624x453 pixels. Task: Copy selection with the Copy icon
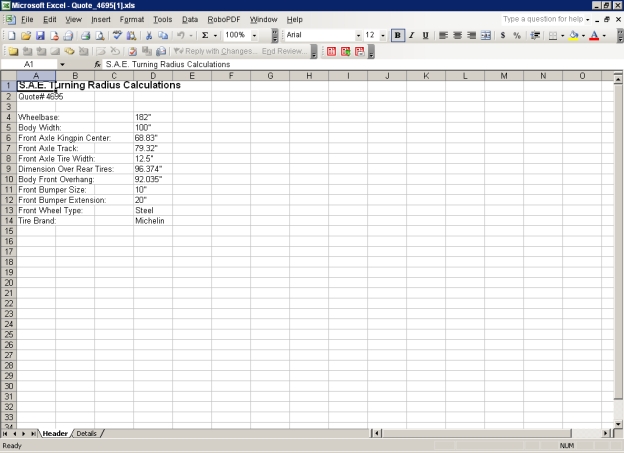click(x=163, y=36)
